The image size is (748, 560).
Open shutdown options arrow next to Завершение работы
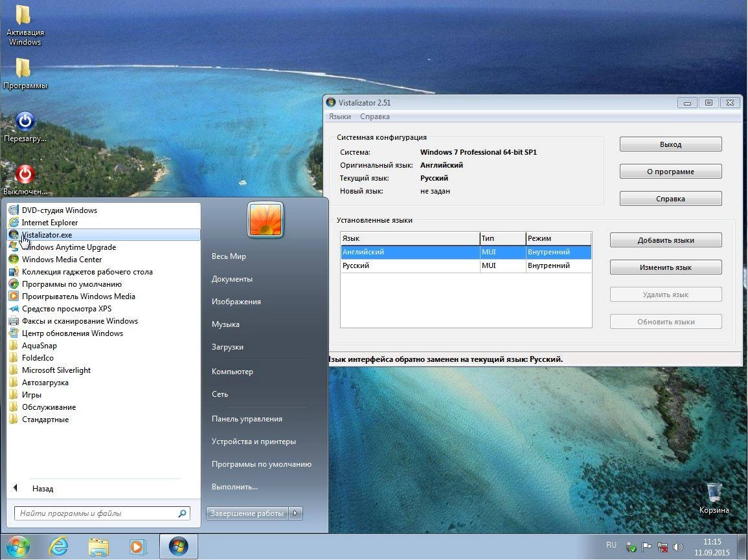296,513
